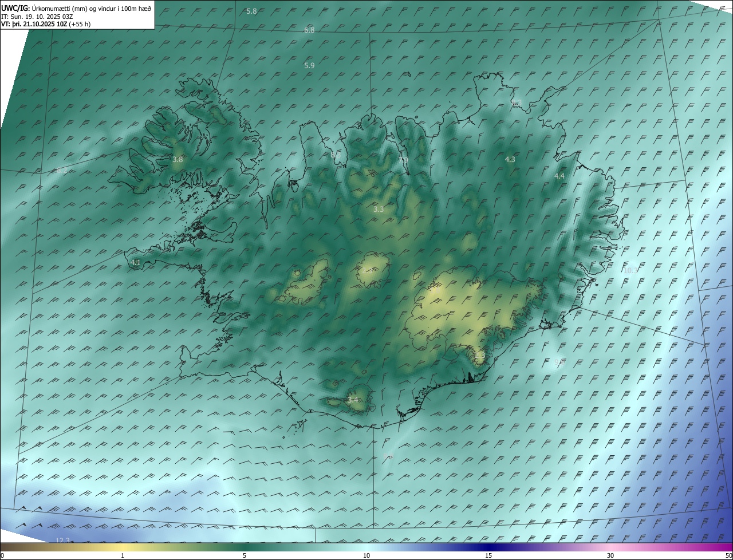
Task: Click the 5.9 value label on the map
Action: [309, 66]
